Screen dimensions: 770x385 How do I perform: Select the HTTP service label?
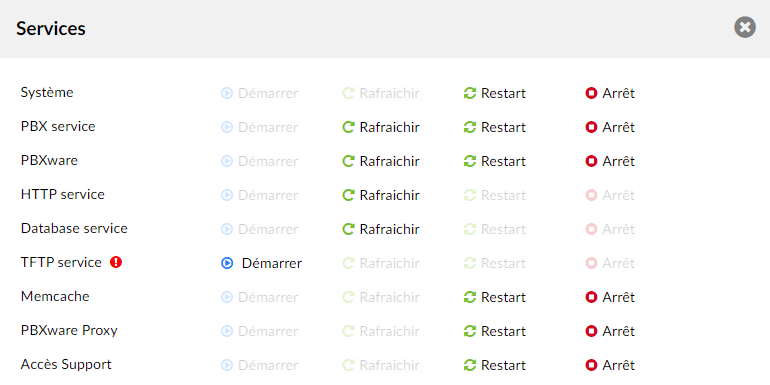[x=62, y=194]
